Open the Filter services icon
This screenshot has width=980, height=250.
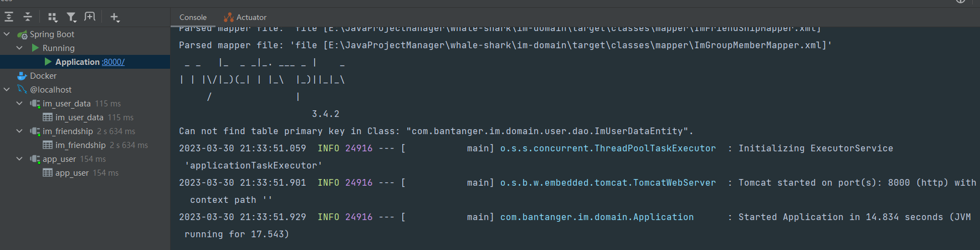[71, 17]
